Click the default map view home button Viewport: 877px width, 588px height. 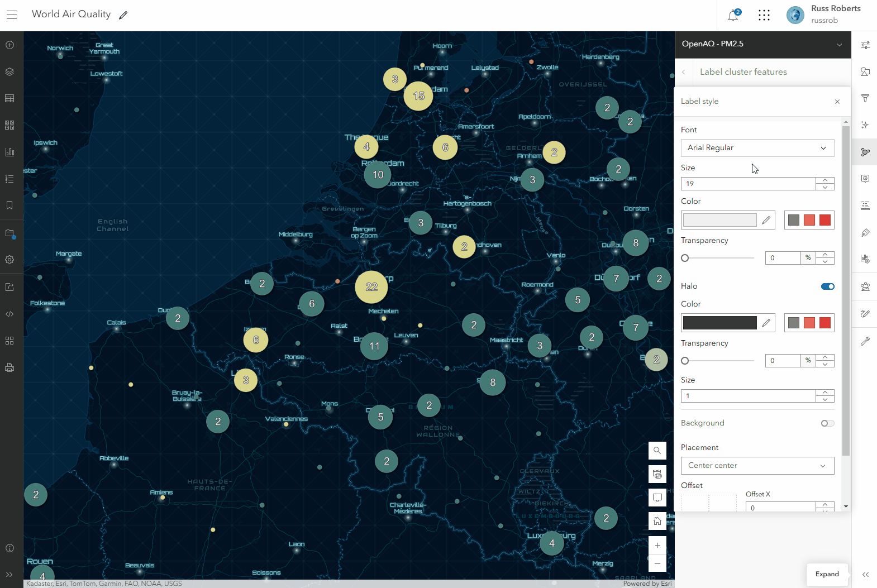tap(657, 521)
